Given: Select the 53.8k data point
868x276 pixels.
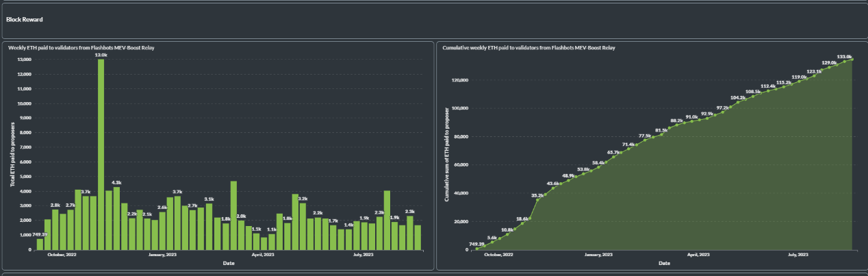Looking at the screenshot, I should 583,173.
